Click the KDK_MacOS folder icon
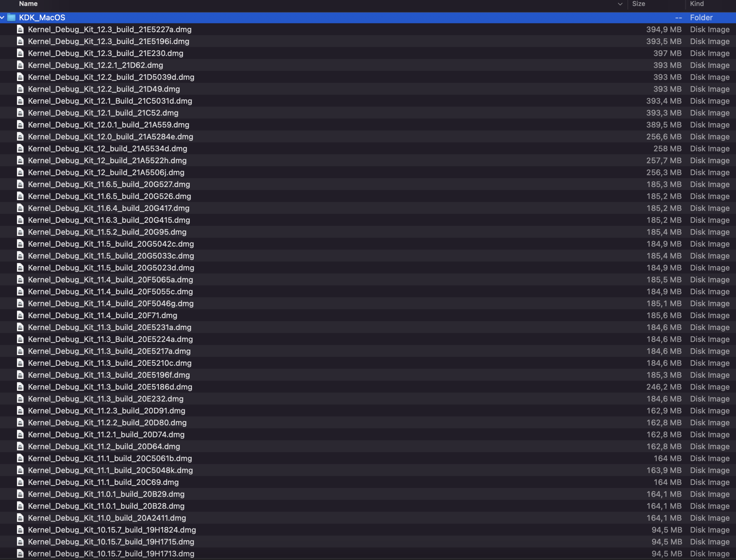This screenshot has width=736, height=560. click(12, 18)
